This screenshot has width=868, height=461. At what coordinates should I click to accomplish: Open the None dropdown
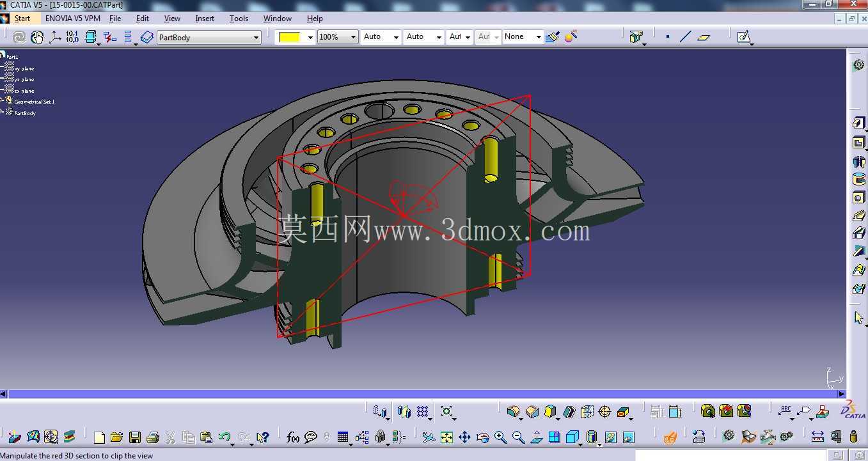[x=523, y=37]
